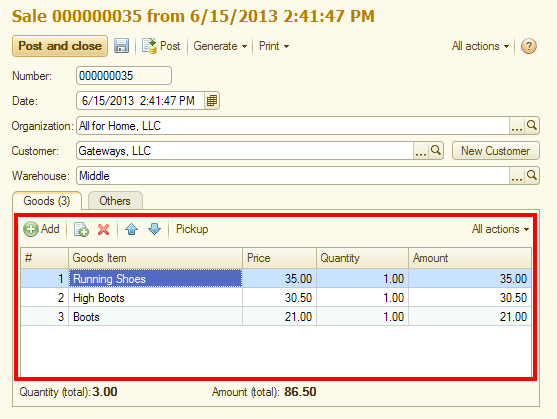This screenshot has height=419, width=557.
Task: Expand the Generate dropdown menu
Action: click(x=220, y=46)
